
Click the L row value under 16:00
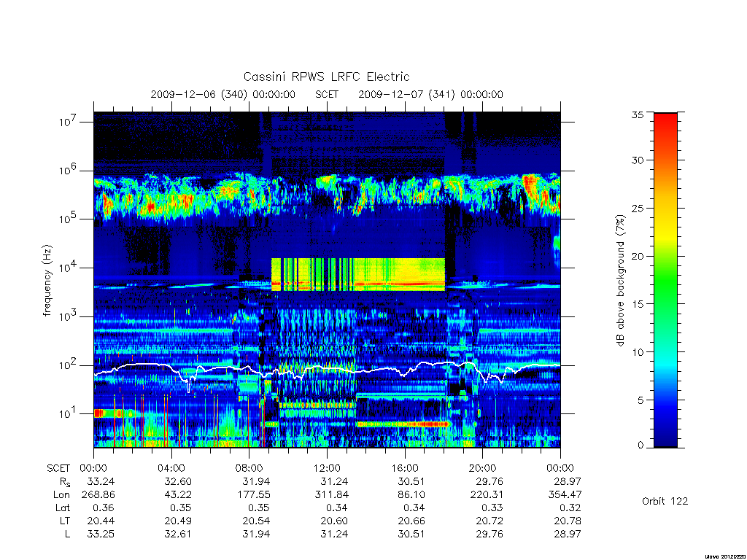pos(411,534)
